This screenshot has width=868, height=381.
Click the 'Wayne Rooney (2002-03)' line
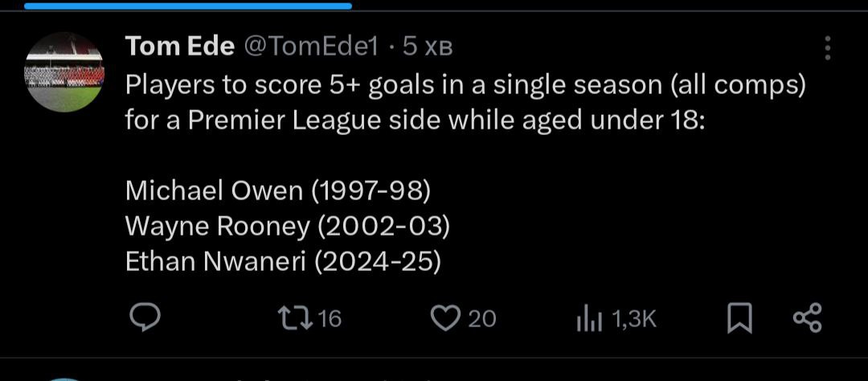[287, 227]
